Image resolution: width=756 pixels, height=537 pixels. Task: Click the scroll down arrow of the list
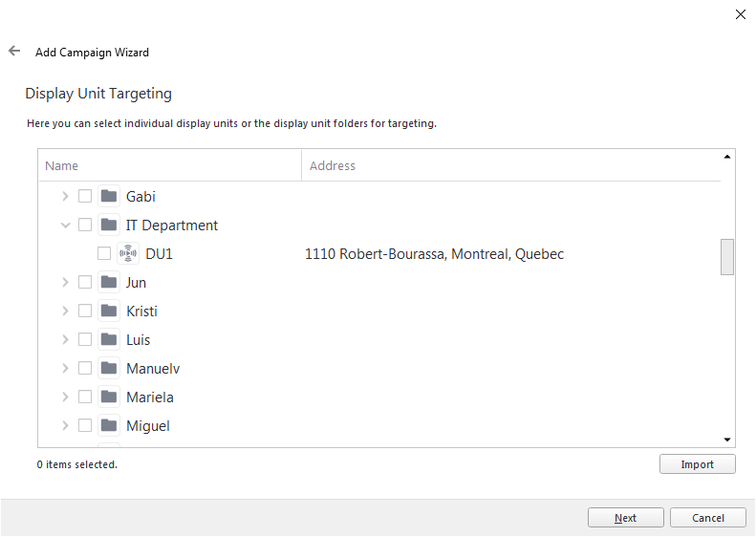coord(727,440)
